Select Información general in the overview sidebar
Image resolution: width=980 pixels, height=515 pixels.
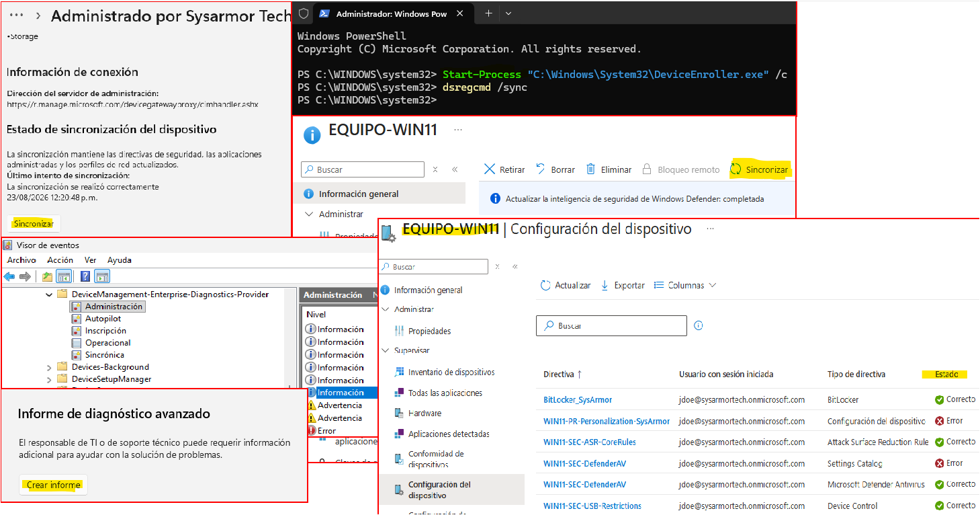380,194
